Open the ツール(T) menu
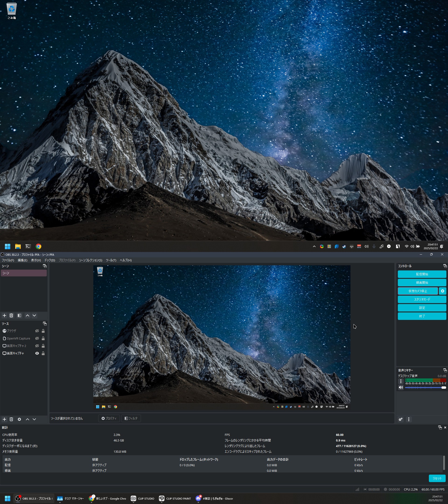 111,260
